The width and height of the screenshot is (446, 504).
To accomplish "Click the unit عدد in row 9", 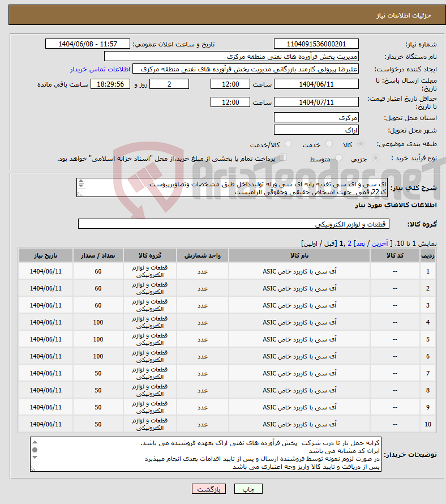I will [203, 407].
